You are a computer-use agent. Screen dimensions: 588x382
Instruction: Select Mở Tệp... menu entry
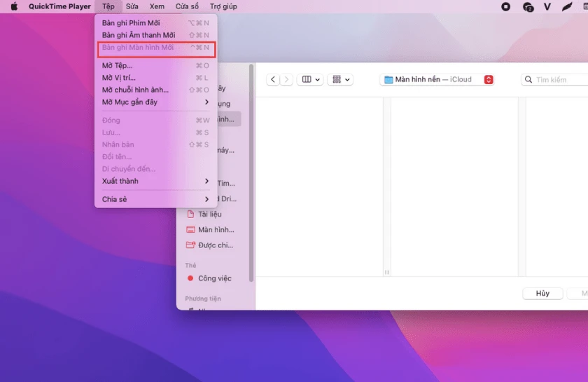[x=155, y=65]
